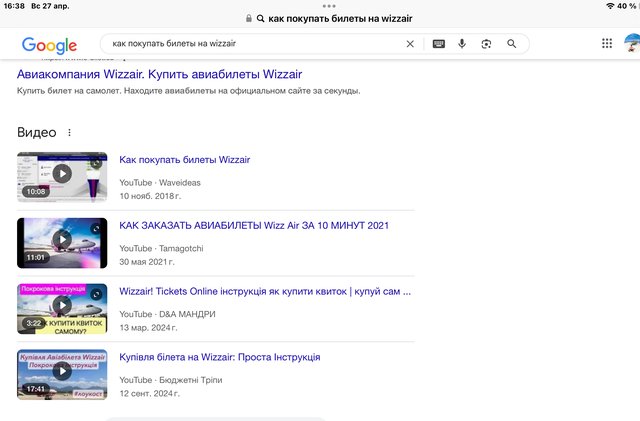Tap the address bar search text
The height and width of the screenshot is (421, 640).
340,18
